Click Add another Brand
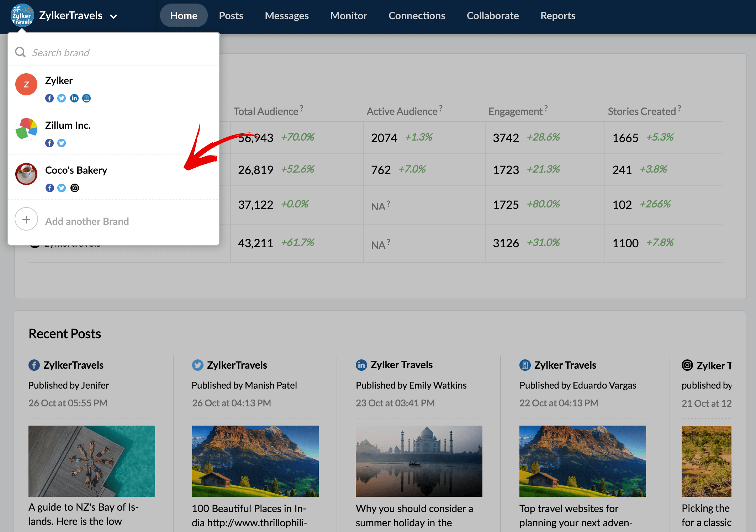 (87, 221)
